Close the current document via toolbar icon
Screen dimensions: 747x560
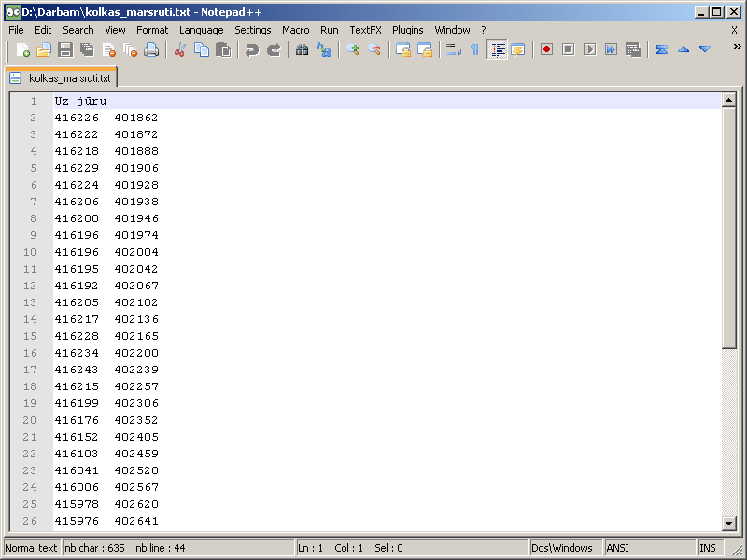tap(108, 49)
